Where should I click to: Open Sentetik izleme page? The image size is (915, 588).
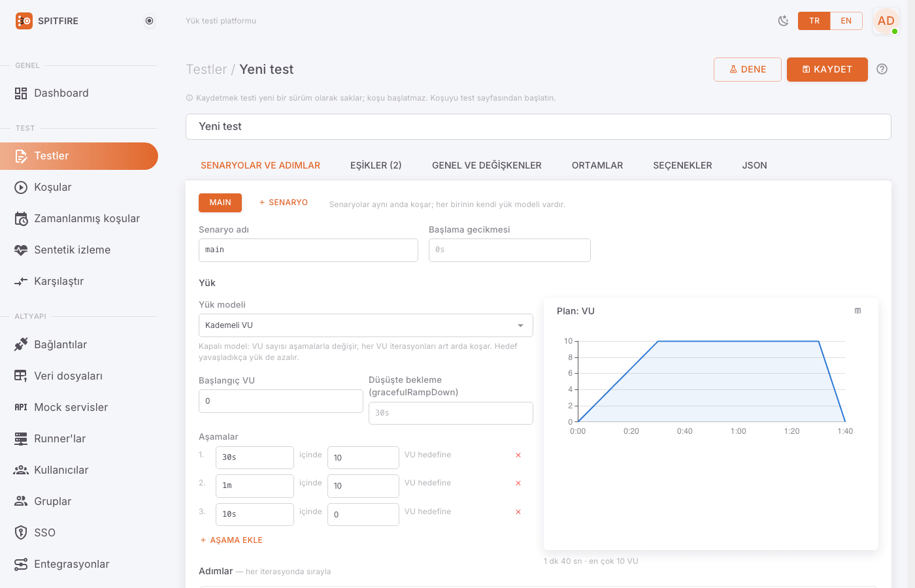[x=79, y=250]
